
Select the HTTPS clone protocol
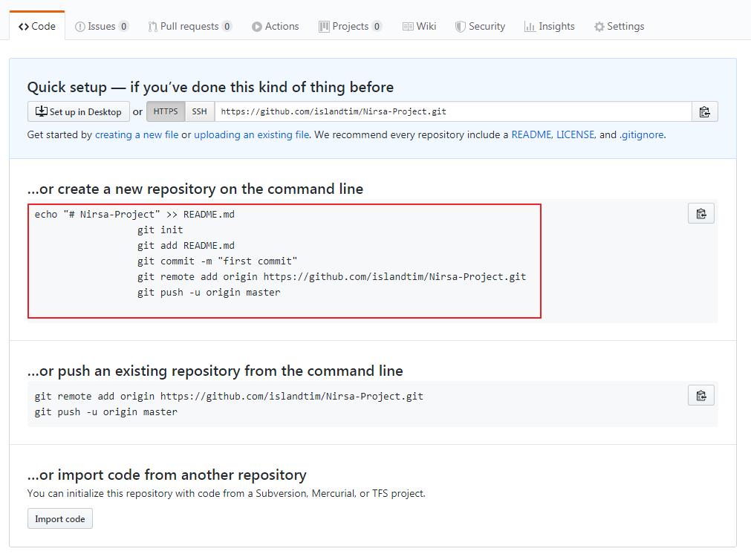pyautogui.click(x=166, y=111)
